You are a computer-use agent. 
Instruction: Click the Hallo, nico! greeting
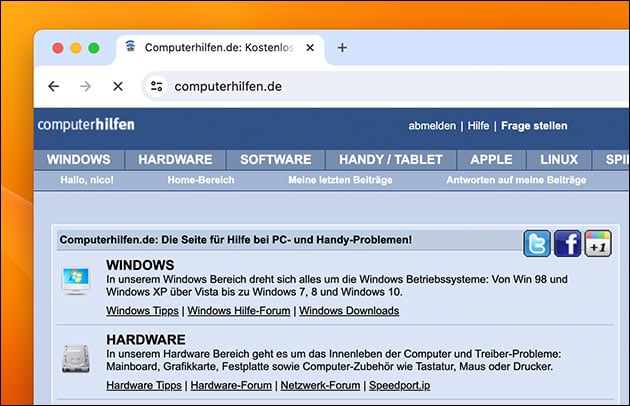point(87,180)
